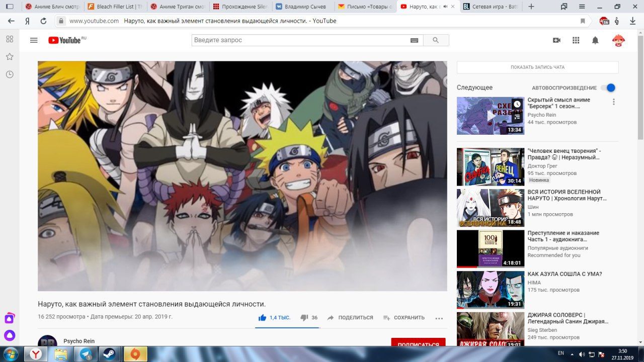
Task: Go back with browser back arrow
Action: (x=11, y=21)
